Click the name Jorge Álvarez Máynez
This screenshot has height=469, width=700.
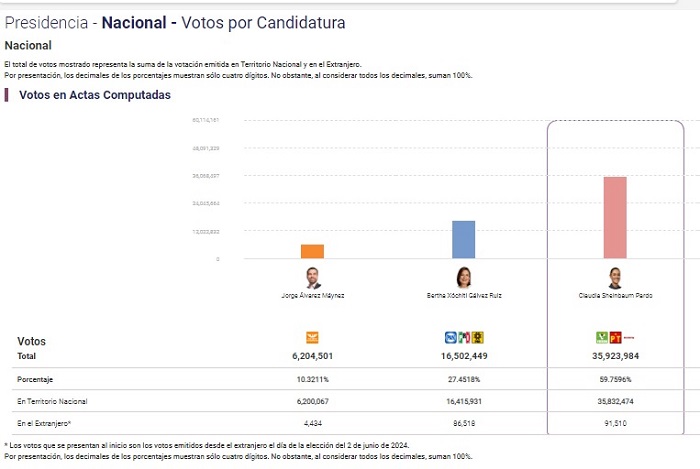[312, 297]
